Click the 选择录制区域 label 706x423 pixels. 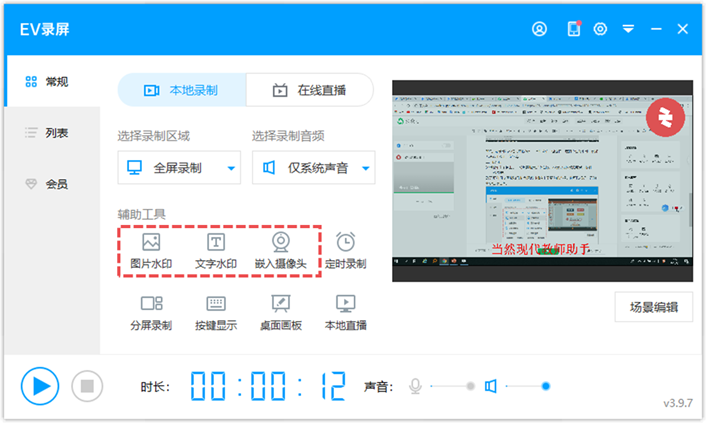pyautogui.click(x=154, y=136)
